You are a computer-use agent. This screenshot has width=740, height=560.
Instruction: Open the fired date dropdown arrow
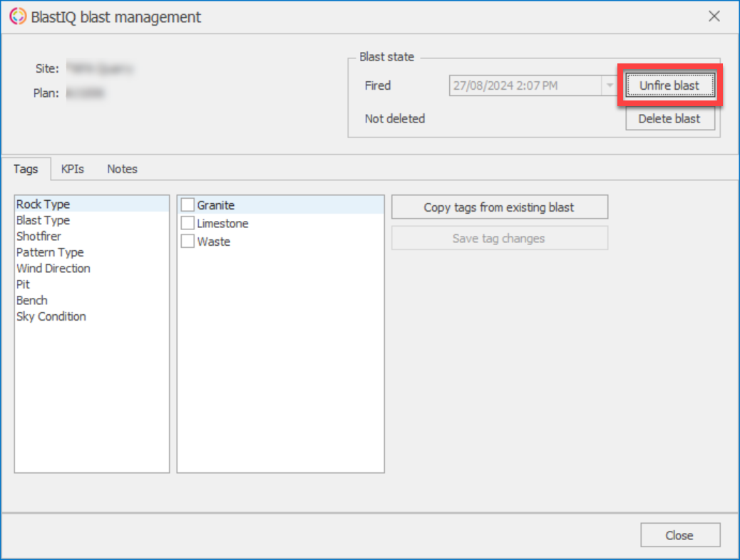point(610,85)
